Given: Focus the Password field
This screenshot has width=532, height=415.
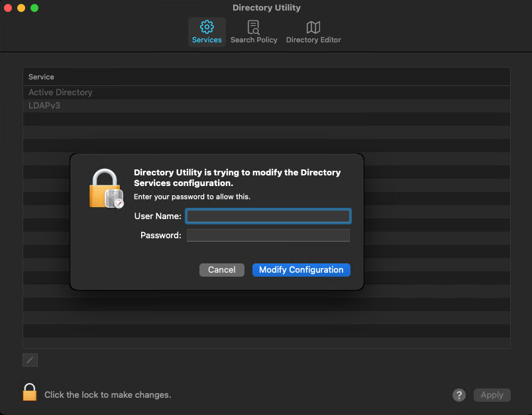Looking at the screenshot, I should [x=268, y=236].
